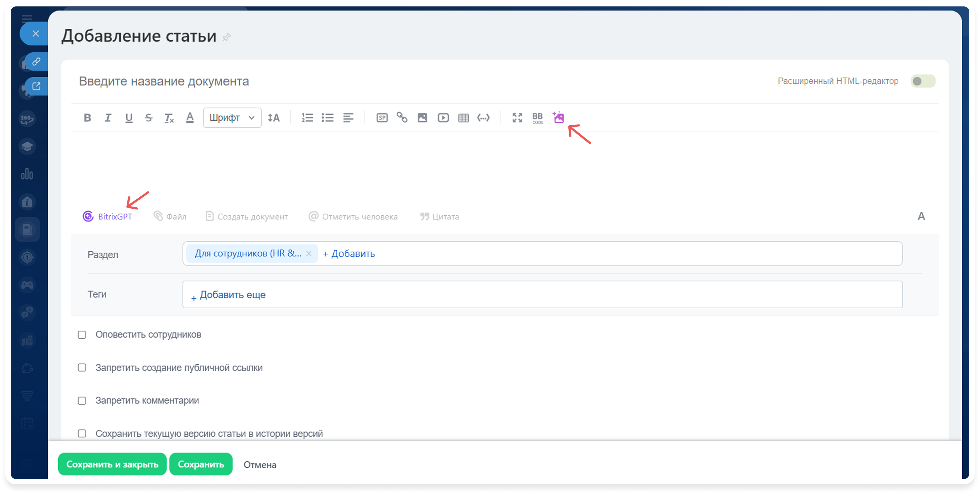
Task: Insert a table into the document
Action: click(x=463, y=118)
